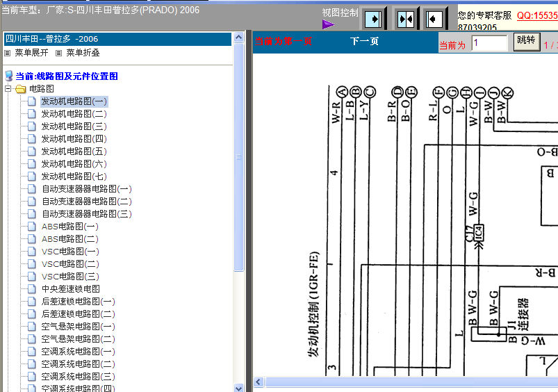Open 空气悬架电路图(二) in the tree
Screen dimensions: 558x392
(x=79, y=339)
